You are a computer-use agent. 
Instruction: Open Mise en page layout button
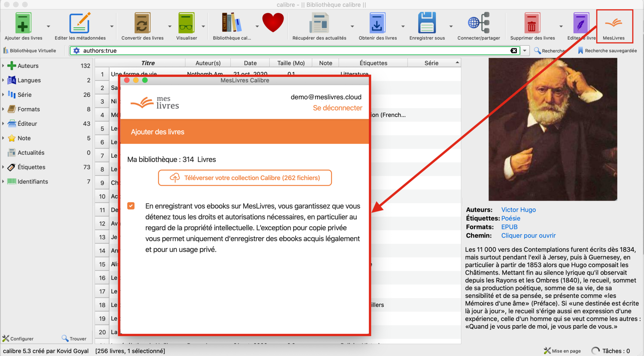point(562,351)
